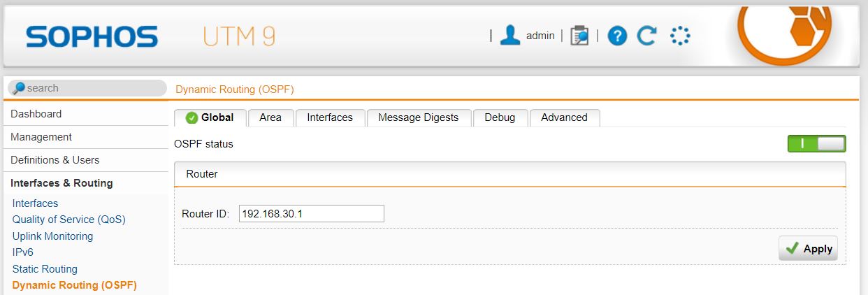Click the reload refresh arrow icon
This screenshot has height=295, width=868.
(x=647, y=36)
